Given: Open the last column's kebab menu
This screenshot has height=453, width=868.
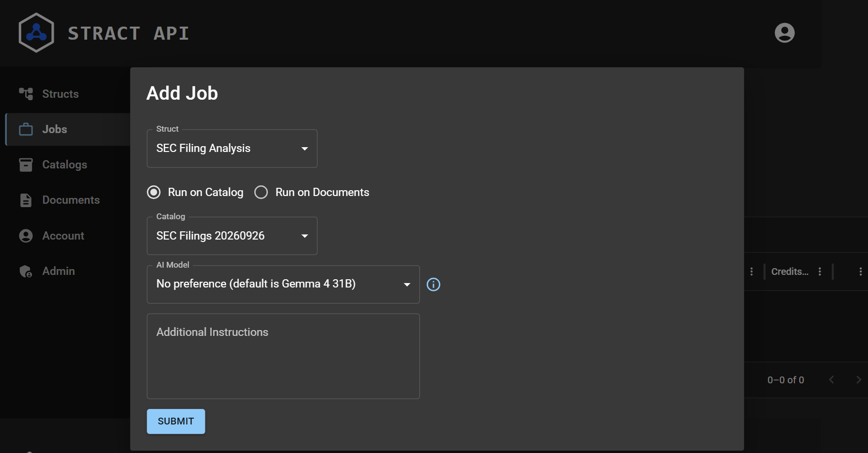Looking at the screenshot, I should point(860,272).
